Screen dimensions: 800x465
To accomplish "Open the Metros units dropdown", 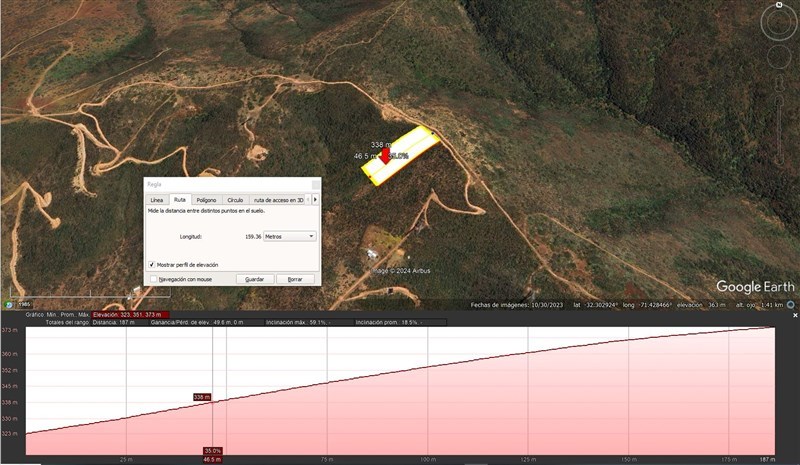I will [289, 236].
